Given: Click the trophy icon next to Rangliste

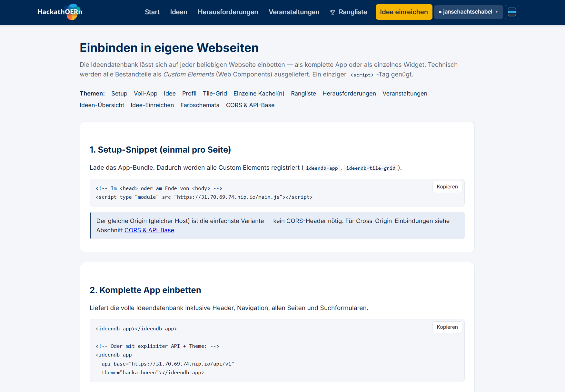Looking at the screenshot, I should 333,12.
